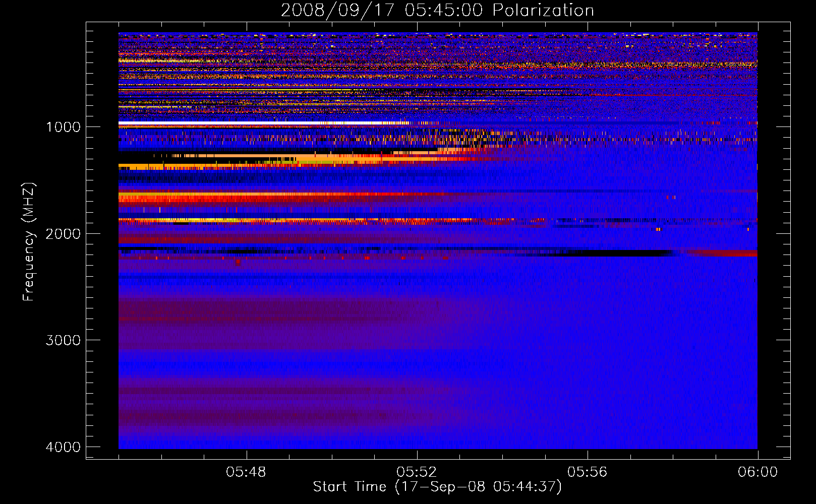
Task: Click the 'Start Time (17-Sep-08 05:44:37)' label
Action: pyautogui.click(x=437, y=487)
